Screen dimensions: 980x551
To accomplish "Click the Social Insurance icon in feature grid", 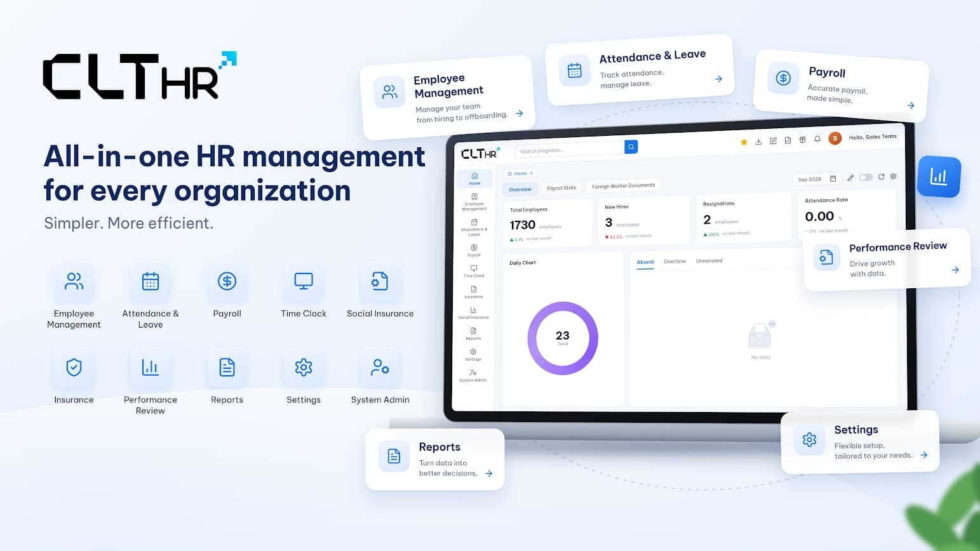I will [x=380, y=281].
